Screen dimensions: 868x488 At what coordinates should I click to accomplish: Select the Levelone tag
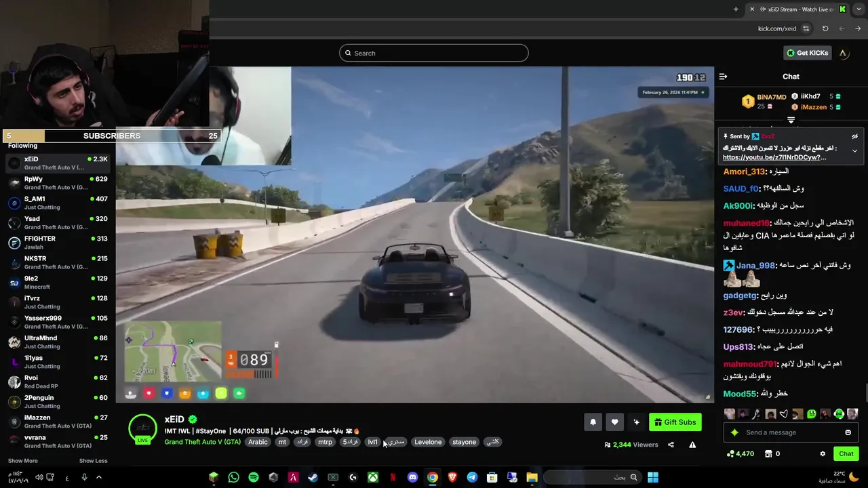(x=428, y=442)
